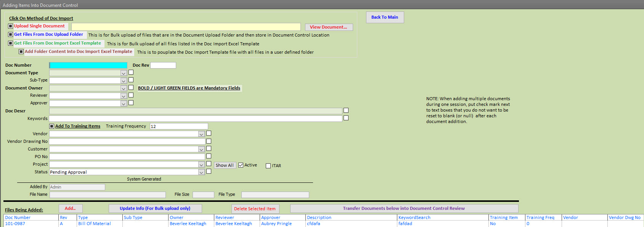Click the Show All button
This screenshot has height=227, width=644.
click(225, 165)
